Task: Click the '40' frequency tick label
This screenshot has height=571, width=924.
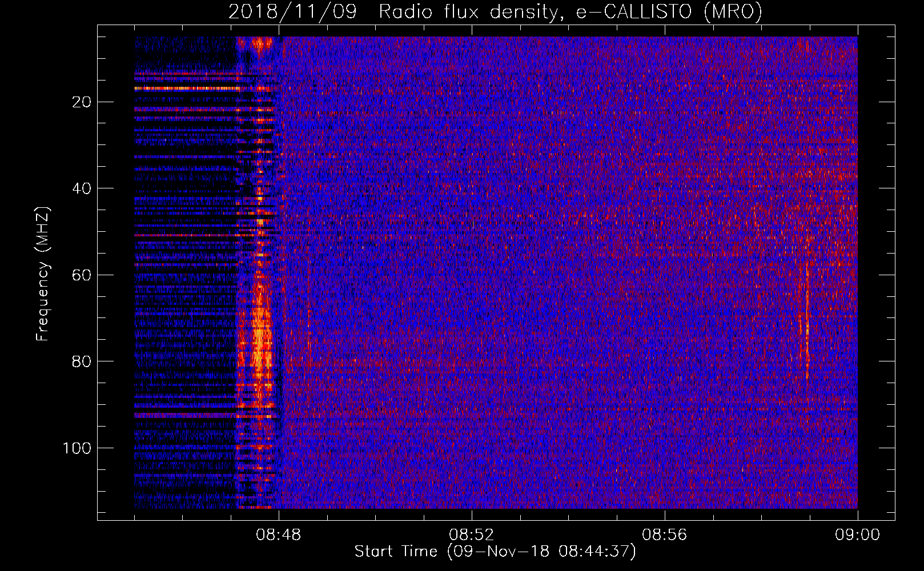Action: pyautogui.click(x=82, y=188)
